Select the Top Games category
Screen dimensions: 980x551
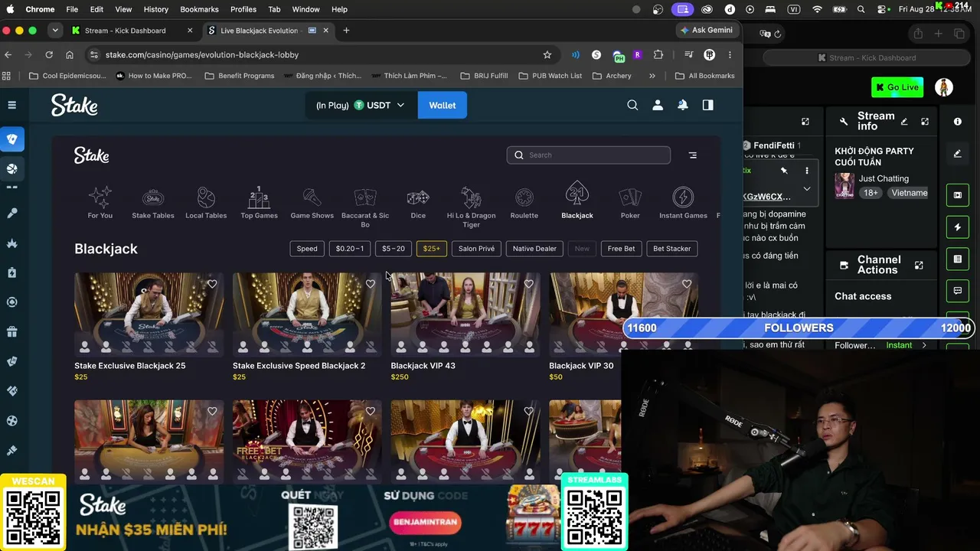click(x=259, y=203)
